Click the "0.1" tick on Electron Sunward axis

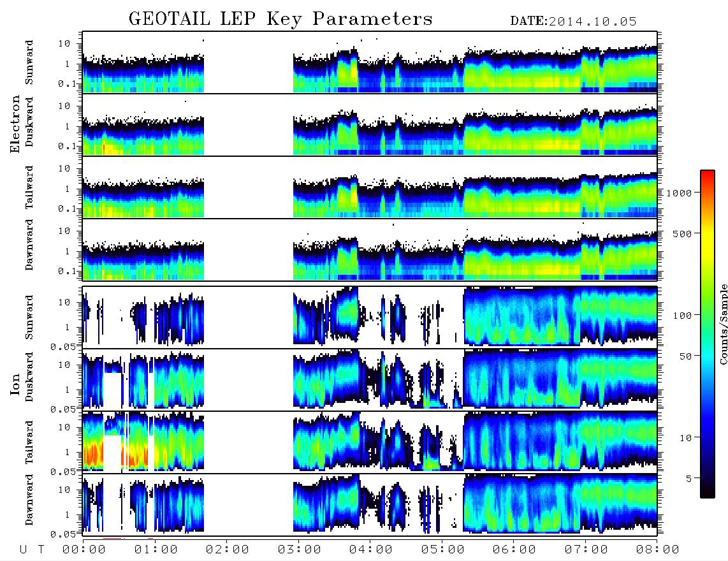[68, 84]
